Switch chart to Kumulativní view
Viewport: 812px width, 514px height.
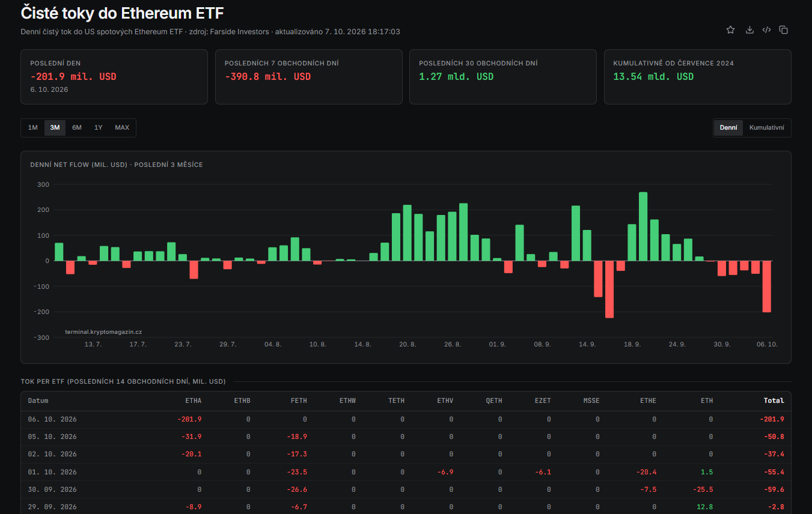(766, 128)
